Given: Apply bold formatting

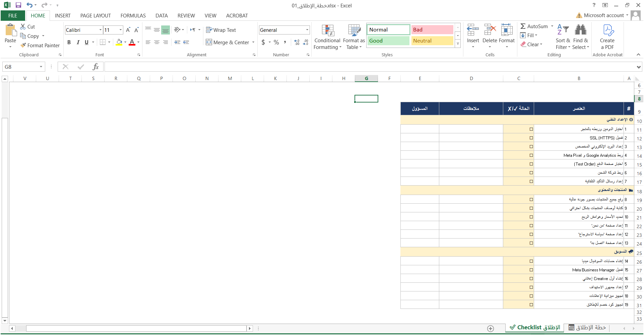Looking at the screenshot, I should [69, 42].
